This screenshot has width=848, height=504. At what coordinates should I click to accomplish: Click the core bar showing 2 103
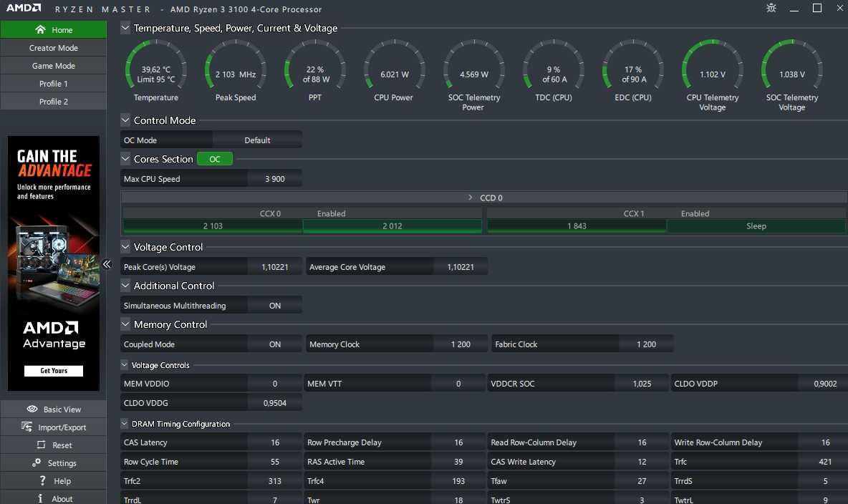tap(213, 226)
